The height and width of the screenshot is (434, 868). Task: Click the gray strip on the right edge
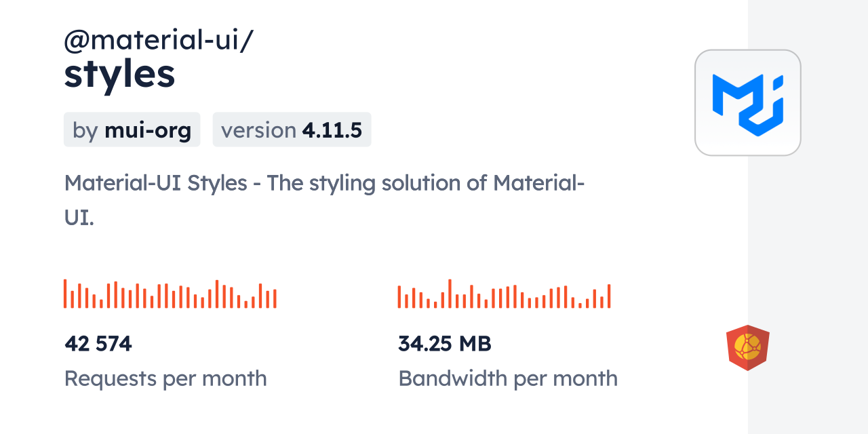click(808, 217)
